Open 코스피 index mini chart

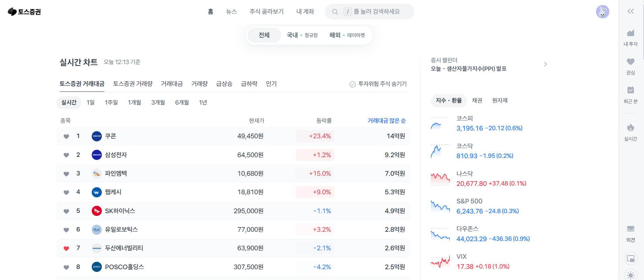[x=440, y=124]
